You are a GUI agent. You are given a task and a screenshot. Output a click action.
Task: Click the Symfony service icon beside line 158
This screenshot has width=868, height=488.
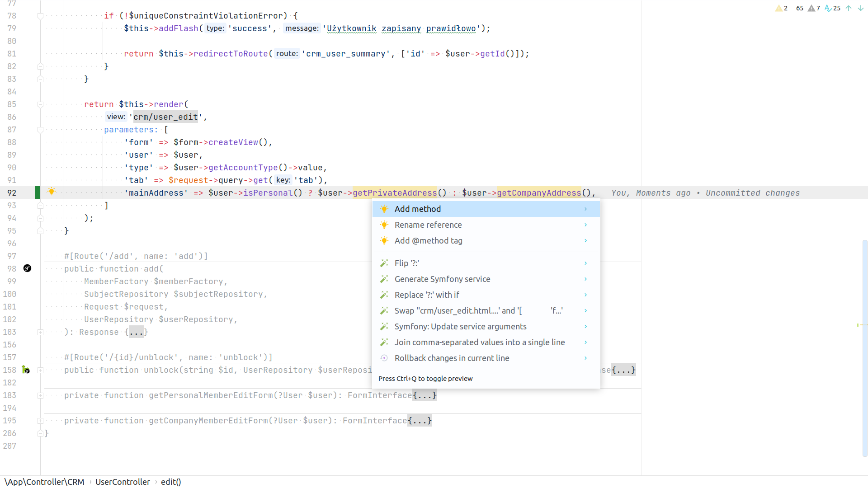coord(26,370)
